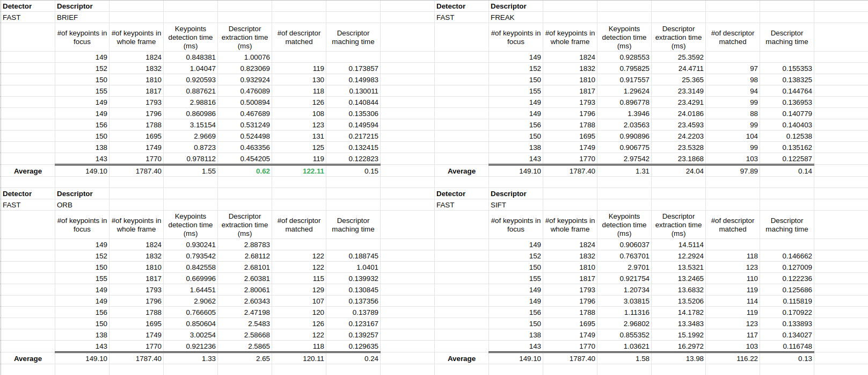This screenshot has width=868, height=375.
Task: Click BRIEF table's Keypoints detection time header
Action: [x=191, y=37]
